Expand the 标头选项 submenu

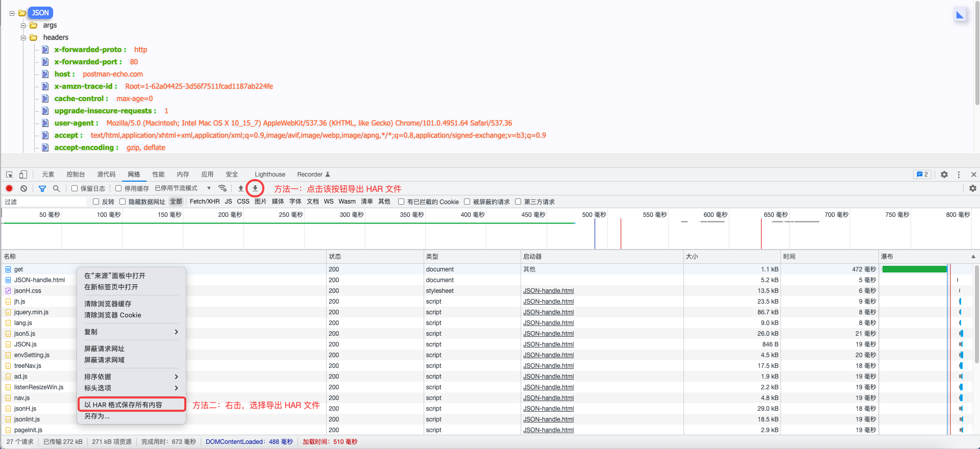click(131, 388)
